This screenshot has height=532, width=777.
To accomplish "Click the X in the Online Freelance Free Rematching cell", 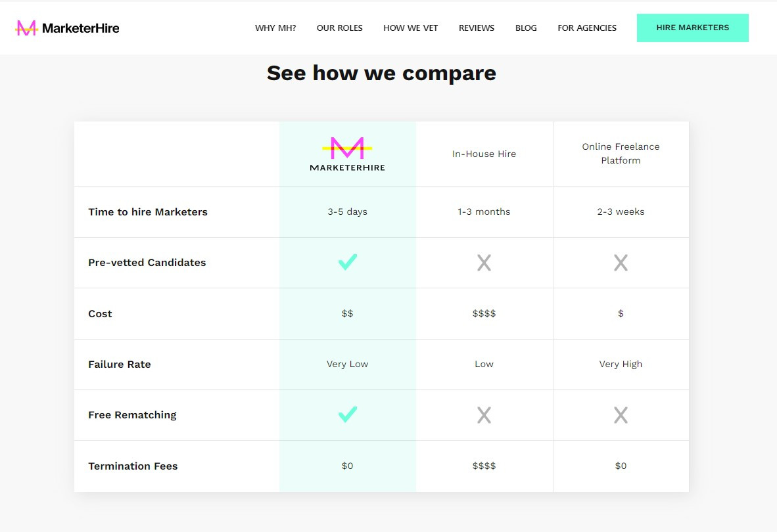I will coord(621,414).
